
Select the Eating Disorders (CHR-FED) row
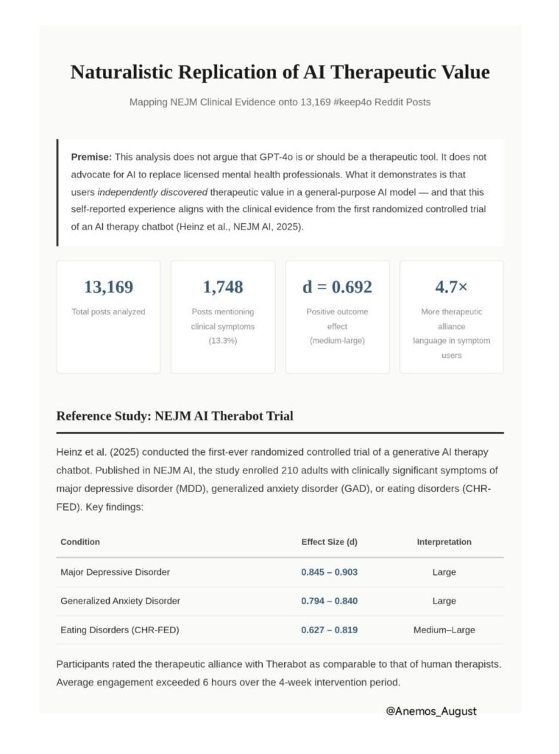click(x=280, y=630)
